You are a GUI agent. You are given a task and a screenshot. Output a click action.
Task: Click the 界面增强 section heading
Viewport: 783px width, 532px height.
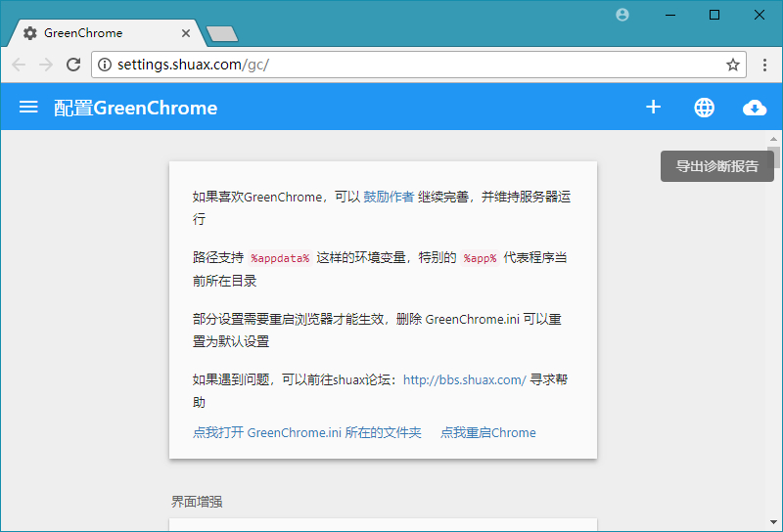197,502
